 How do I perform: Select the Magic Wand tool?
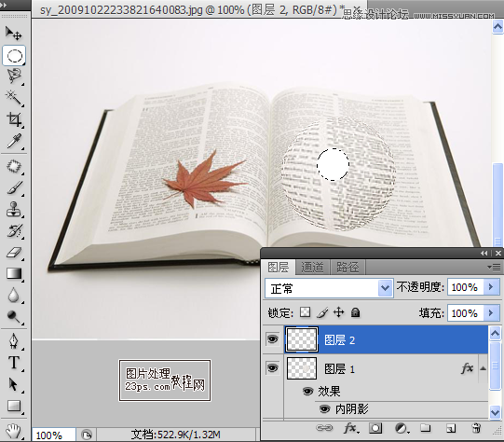14,98
